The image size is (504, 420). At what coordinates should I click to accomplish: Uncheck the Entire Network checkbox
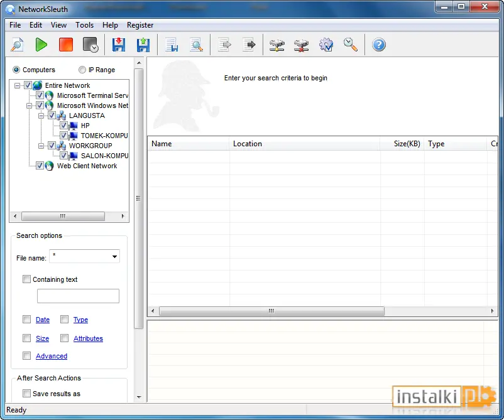[x=28, y=85]
